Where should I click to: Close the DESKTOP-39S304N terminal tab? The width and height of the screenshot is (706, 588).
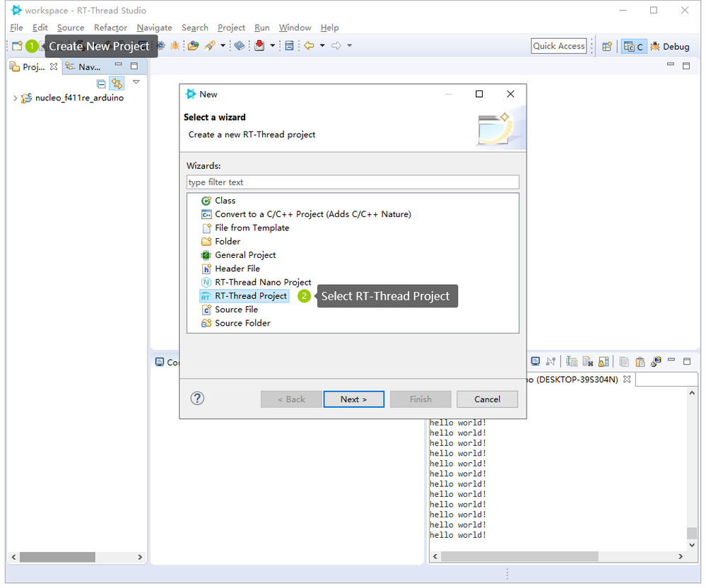[627, 380]
